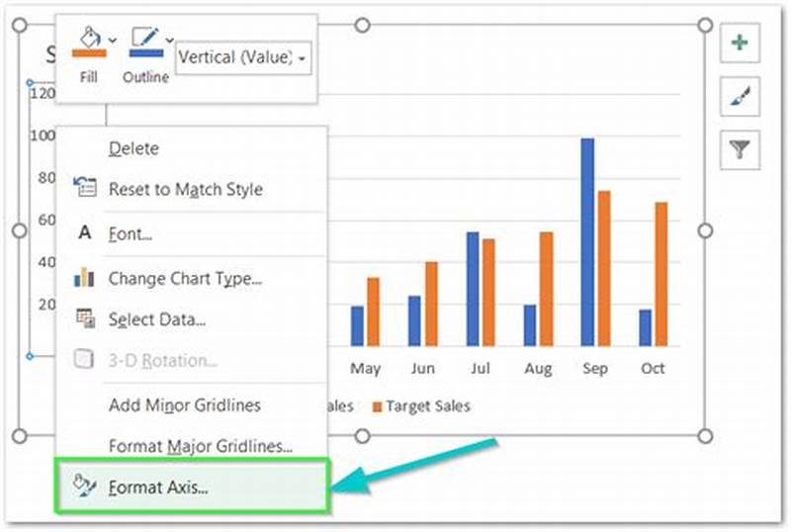
Task: Click the Reset to Match Style icon
Action: click(85, 187)
